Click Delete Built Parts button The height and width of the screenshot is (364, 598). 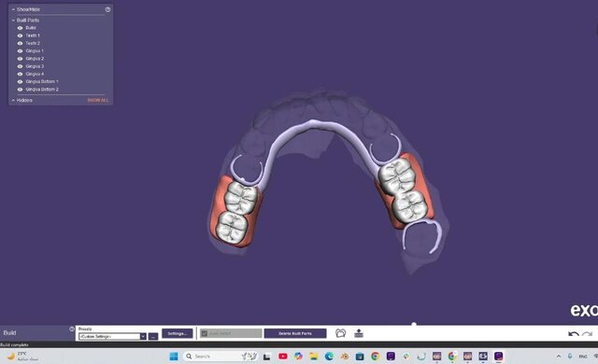coord(295,333)
